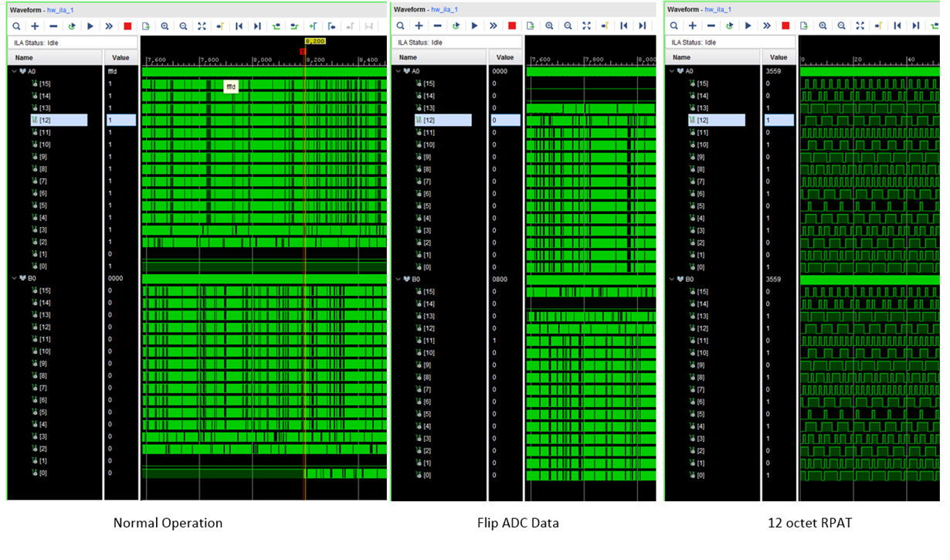Toggle auto re-trigger in Flip ADC Data toolbar
This screenshot has height=560, width=950.
pos(456,25)
